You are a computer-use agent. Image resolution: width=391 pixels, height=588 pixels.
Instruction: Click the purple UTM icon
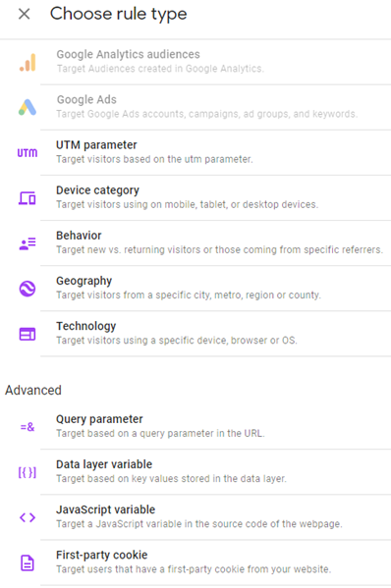[x=28, y=153]
